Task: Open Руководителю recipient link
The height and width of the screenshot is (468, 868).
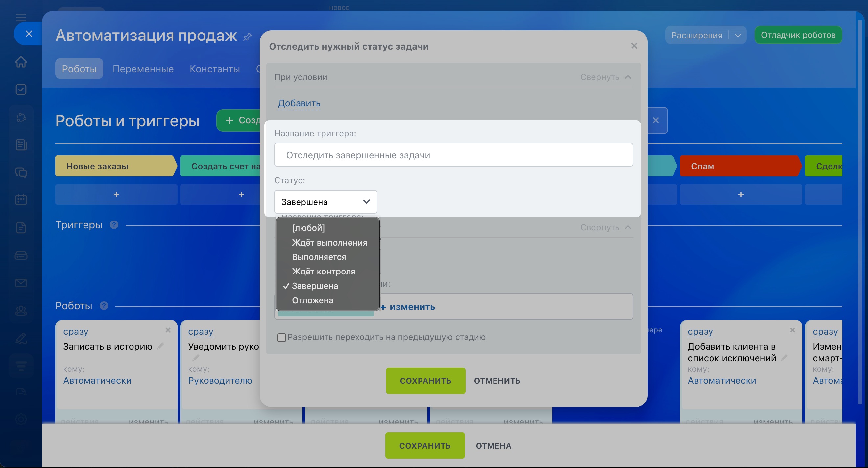Action: (220, 381)
